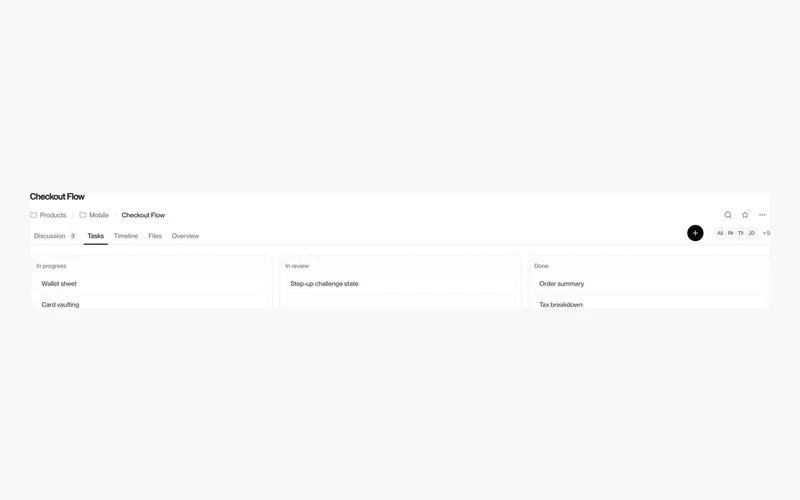Go to the Mobile breadcrumb
The width and height of the screenshot is (800, 500).
pyautogui.click(x=99, y=215)
